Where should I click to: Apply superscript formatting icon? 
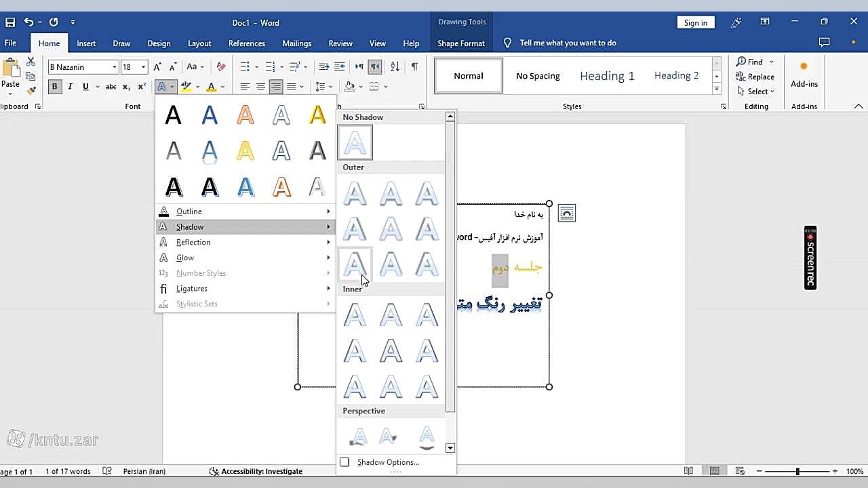[142, 87]
